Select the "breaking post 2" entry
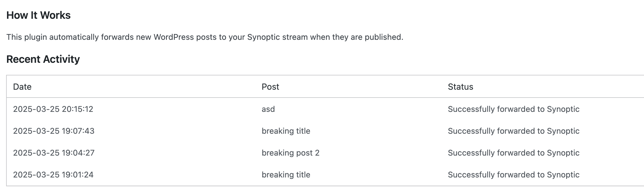The height and width of the screenshot is (194, 644). pos(290,153)
